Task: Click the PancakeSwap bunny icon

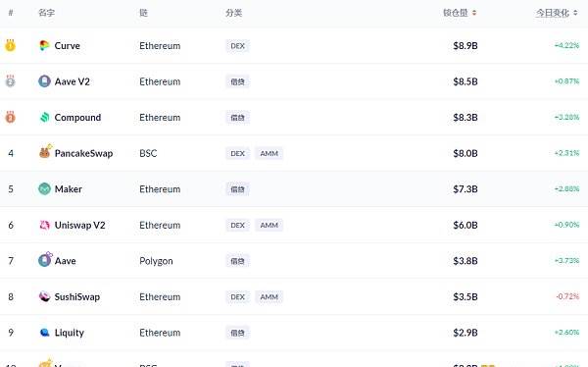Action: pos(45,152)
